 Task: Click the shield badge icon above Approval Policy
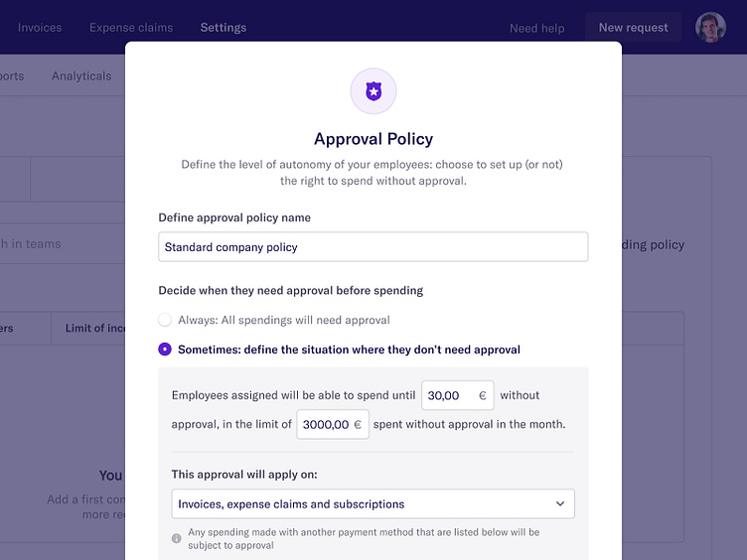click(x=373, y=91)
